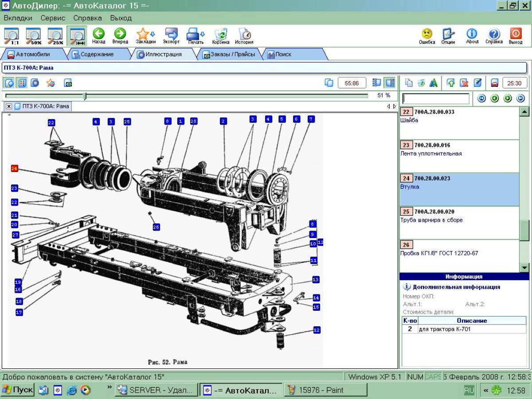Screen dimensions: 532x399
Task: Report a problem via the Ошибка smiley icon
Action: coord(426,35)
